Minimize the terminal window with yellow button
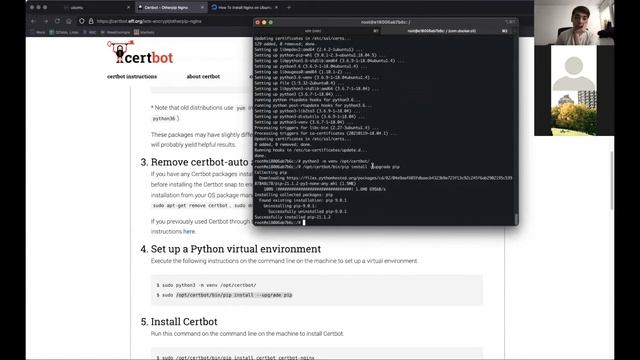This screenshot has width=640, height=360. (264, 22)
